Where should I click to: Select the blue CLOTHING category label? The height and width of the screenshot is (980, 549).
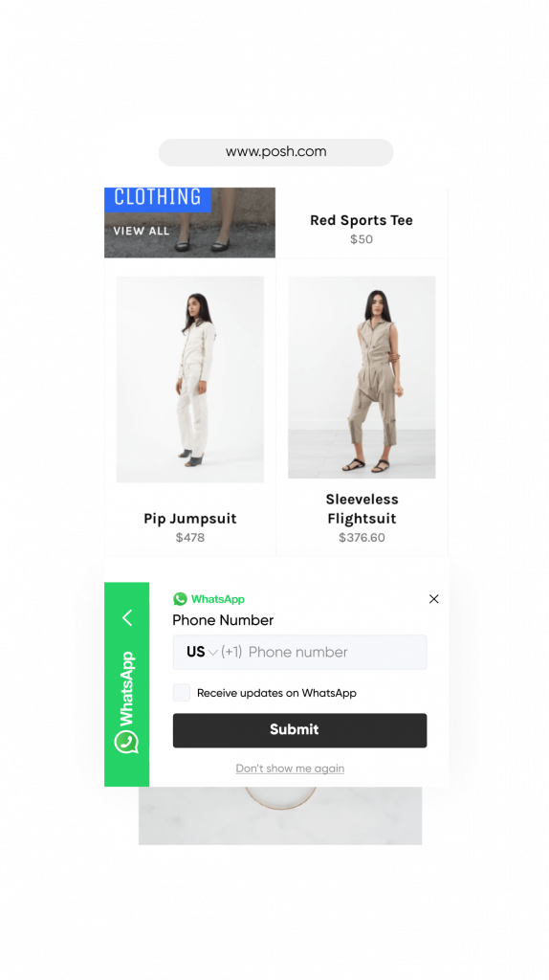tap(158, 199)
